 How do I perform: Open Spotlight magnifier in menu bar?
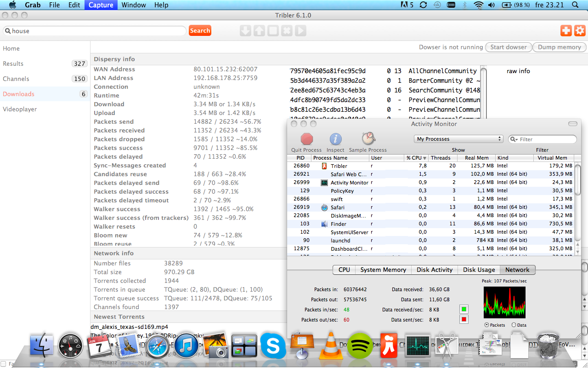pyautogui.click(x=576, y=5)
